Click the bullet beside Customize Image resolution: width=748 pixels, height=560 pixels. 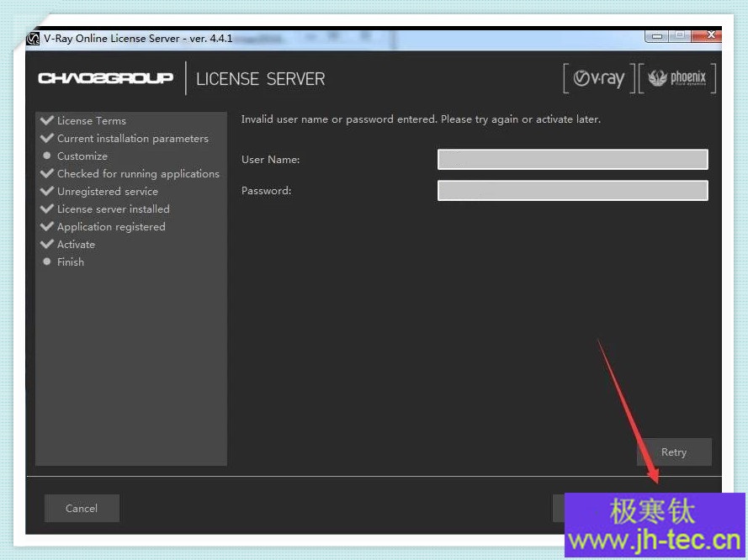click(47, 156)
